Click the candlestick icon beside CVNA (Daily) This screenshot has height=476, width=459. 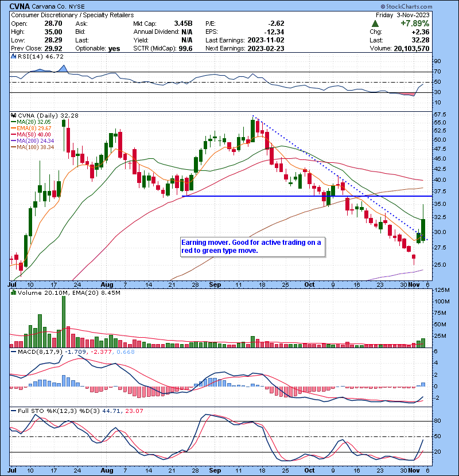click(x=13, y=115)
